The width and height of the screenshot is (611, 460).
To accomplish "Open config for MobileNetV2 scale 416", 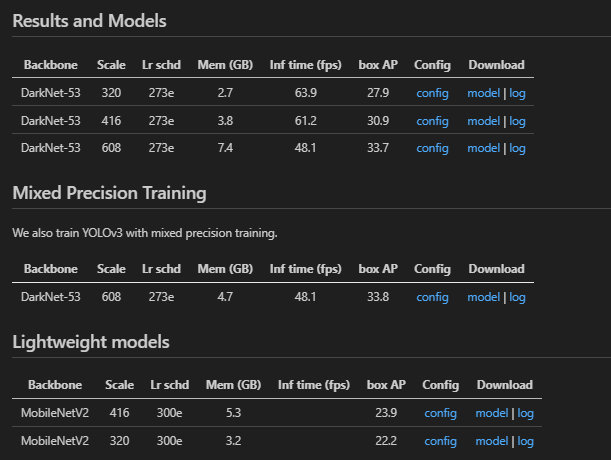I will point(440,413).
